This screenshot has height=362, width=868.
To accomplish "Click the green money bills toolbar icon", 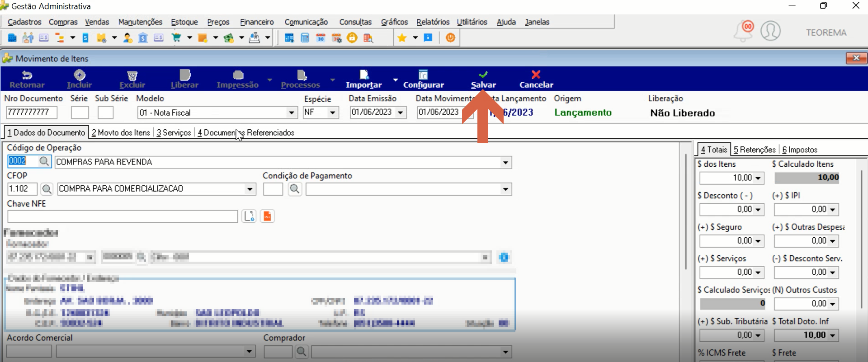I will [x=229, y=38].
